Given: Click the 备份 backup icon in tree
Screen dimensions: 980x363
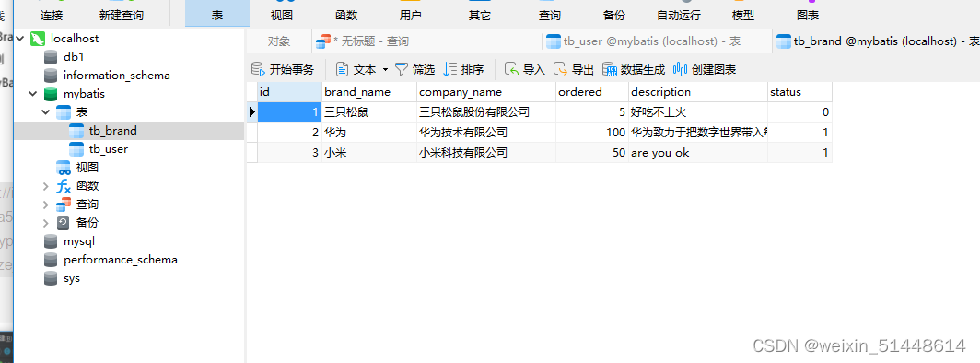Looking at the screenshot, I should coord(64,223).
